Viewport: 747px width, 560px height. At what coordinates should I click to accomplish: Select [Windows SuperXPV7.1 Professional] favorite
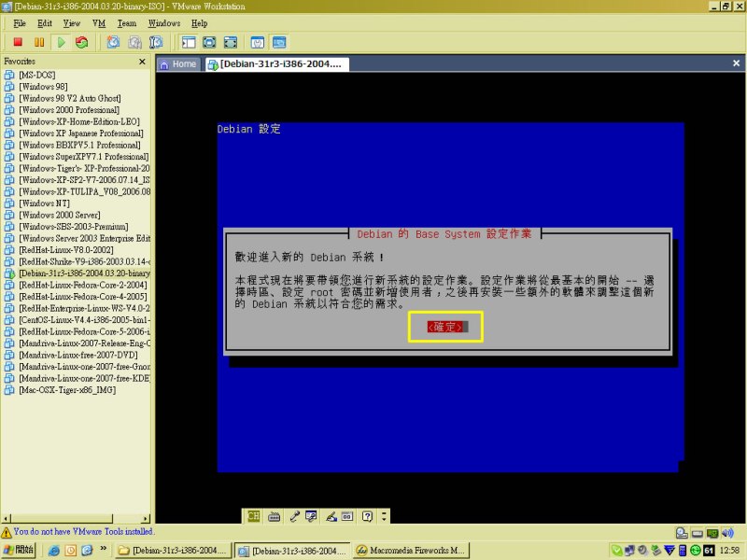(83, 157)
